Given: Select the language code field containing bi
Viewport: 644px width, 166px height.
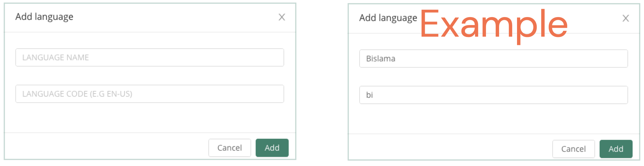Looking at the screenshot, I should (493, 95).
